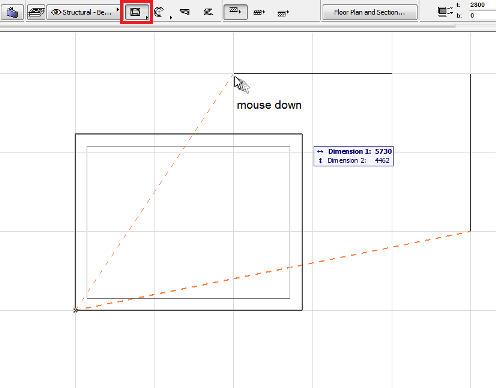
Task: Click the layer stack icon
Action: pos(36,12)
